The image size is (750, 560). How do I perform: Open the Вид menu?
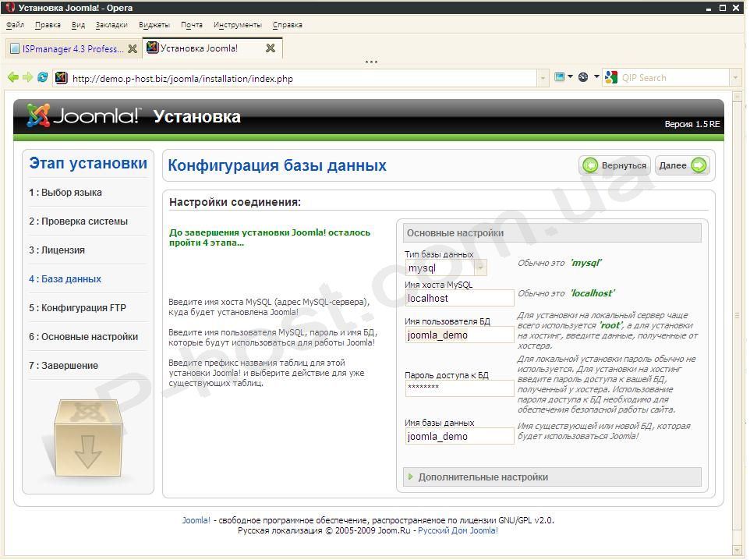pyautogui.click(x=79, y=25)
